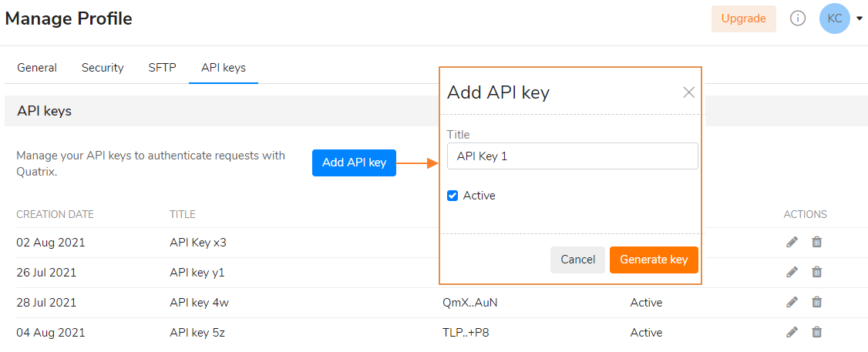Delete API key 5z with trash icon
The height and width of the screenshot is (352, 868).
pyautogui.click(x=816, y=332)
